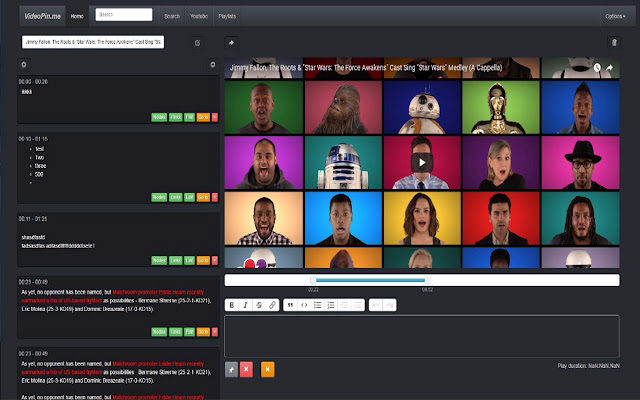Viewport: 640px width, 400px height.
Task: Click Go to button in 00:00 - 00:26 note
Action: 203,117
